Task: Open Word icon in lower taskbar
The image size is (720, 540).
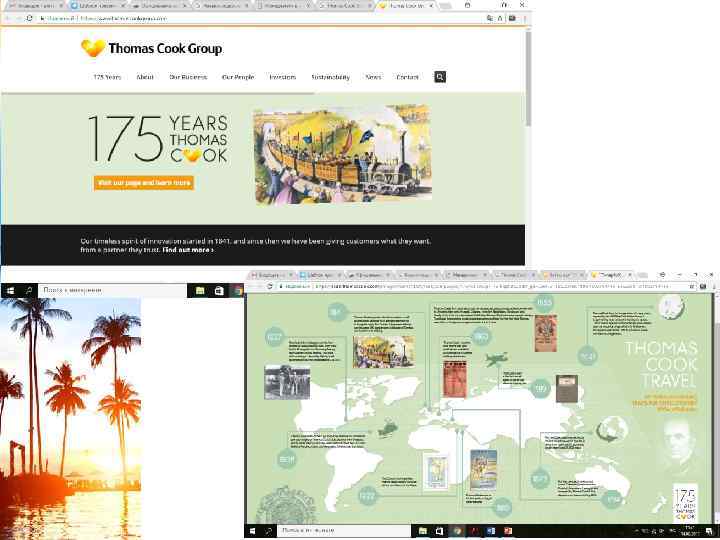Action: [491, 531]
